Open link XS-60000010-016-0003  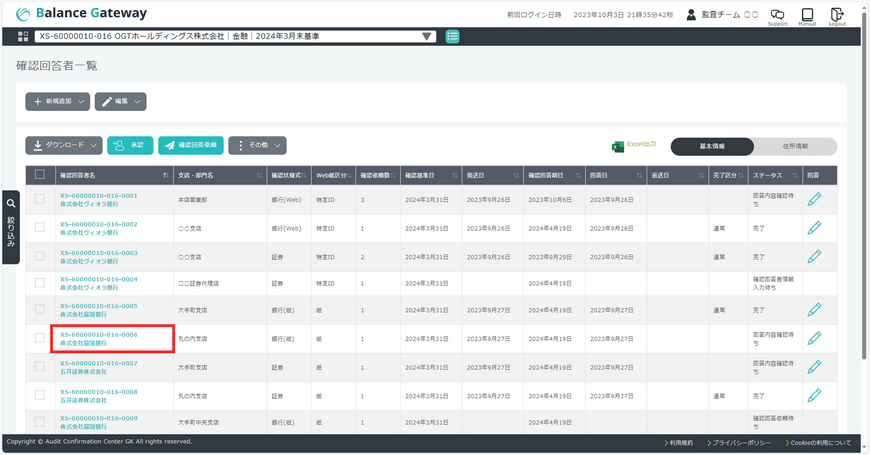[99, 252]
